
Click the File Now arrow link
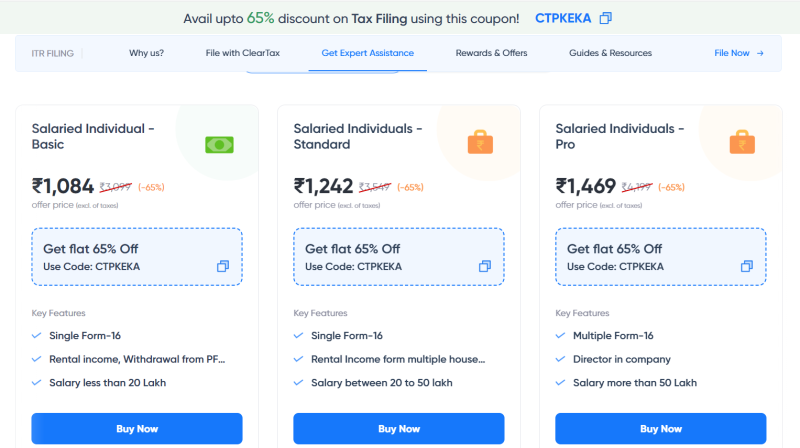pos(739,53)
